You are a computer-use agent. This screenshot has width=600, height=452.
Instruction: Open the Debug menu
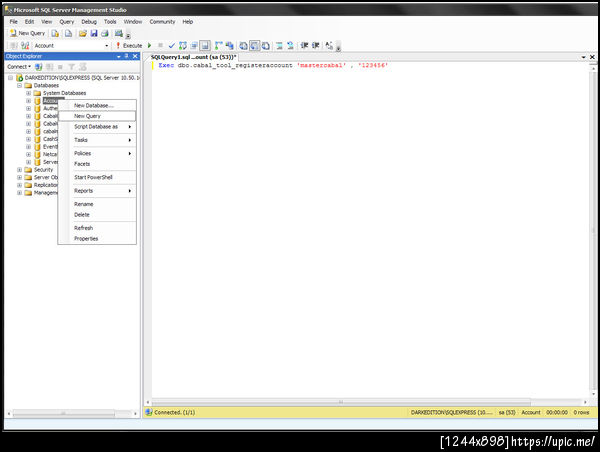point(89,22)
